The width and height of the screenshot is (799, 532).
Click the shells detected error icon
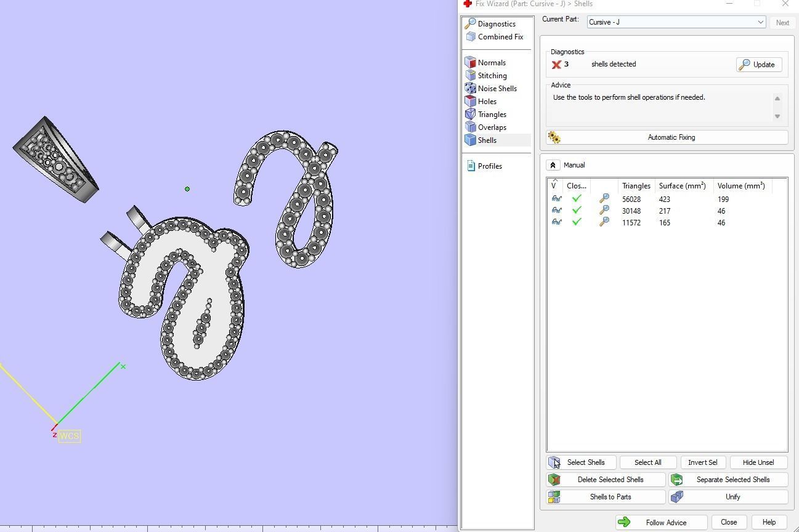click(556, 65)
